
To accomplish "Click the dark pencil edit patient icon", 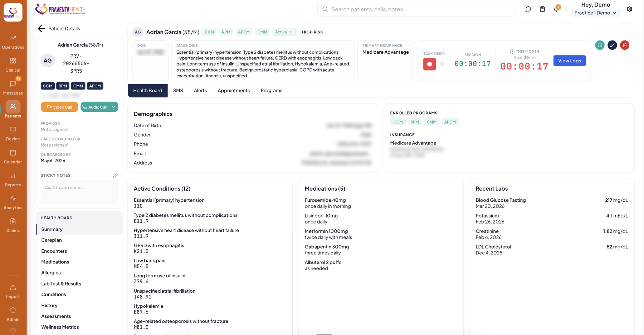I will tap(612, 45).
